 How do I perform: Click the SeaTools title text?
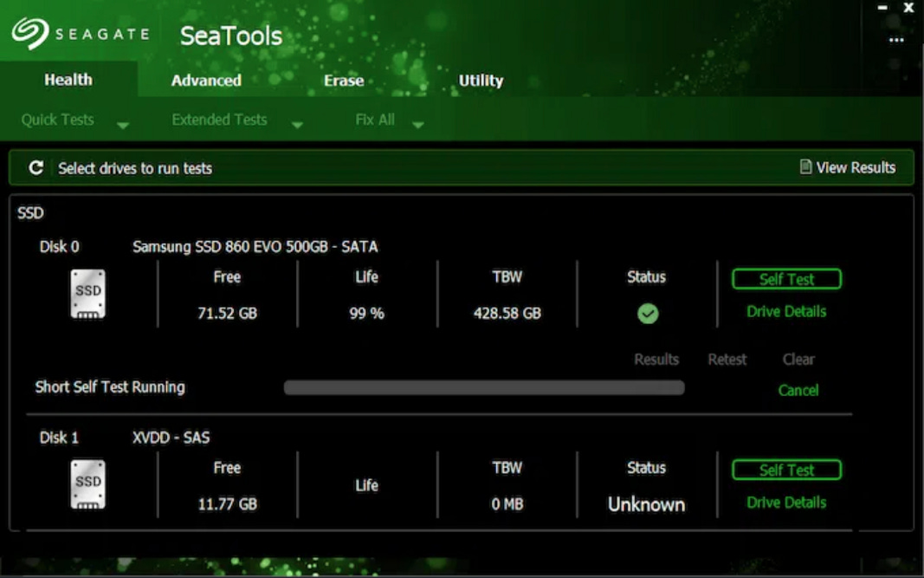click(x=231, y=36)
